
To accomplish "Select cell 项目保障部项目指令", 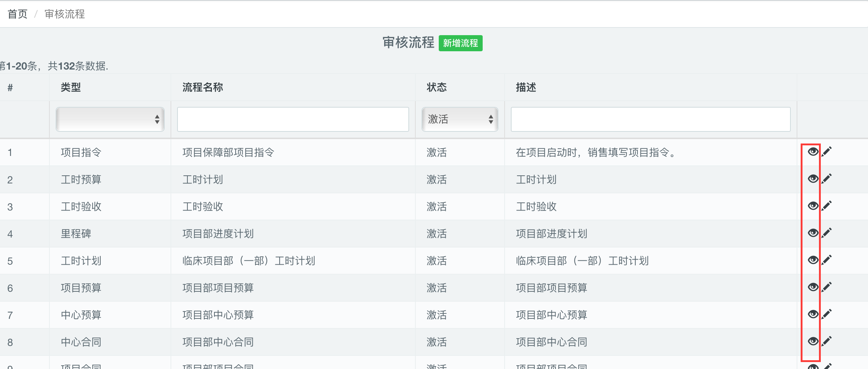I will [x=228, y=152].
